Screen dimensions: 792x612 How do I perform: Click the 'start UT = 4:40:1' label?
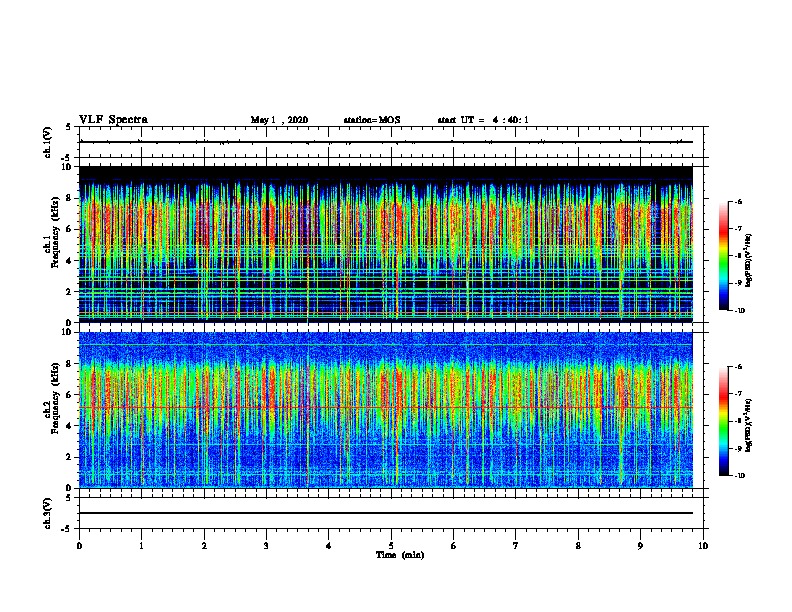click(483, 120)
